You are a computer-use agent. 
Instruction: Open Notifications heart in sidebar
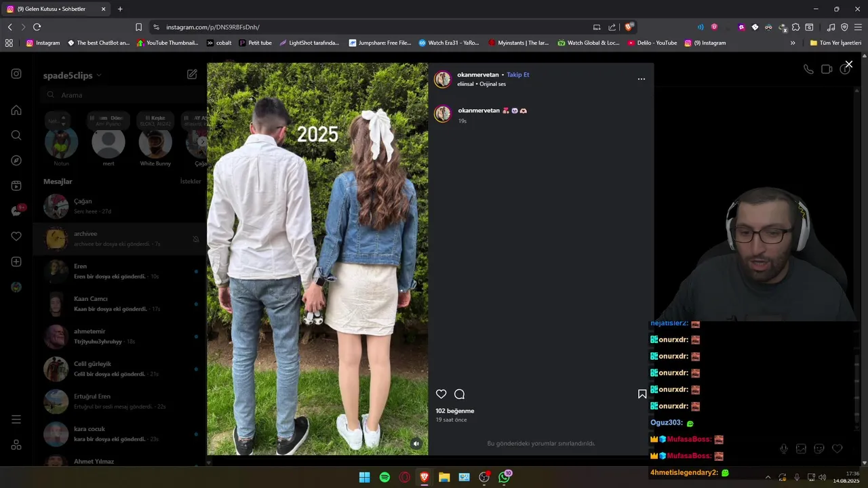(x=16, y=237)
